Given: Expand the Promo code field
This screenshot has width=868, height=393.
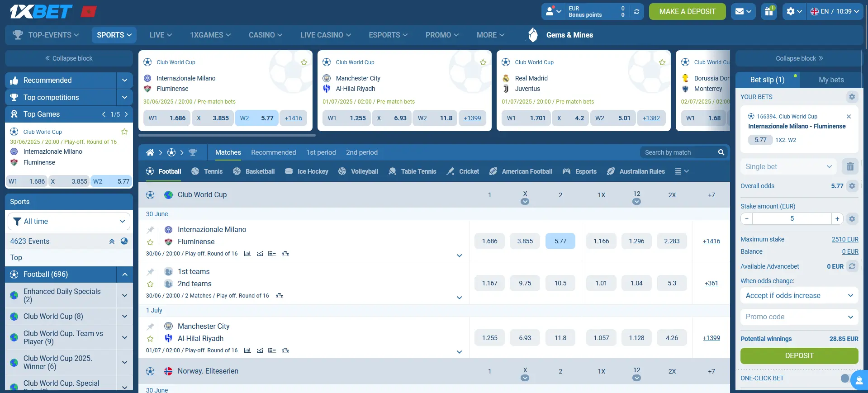Looking at the screenshot, I should click(799, 317).
